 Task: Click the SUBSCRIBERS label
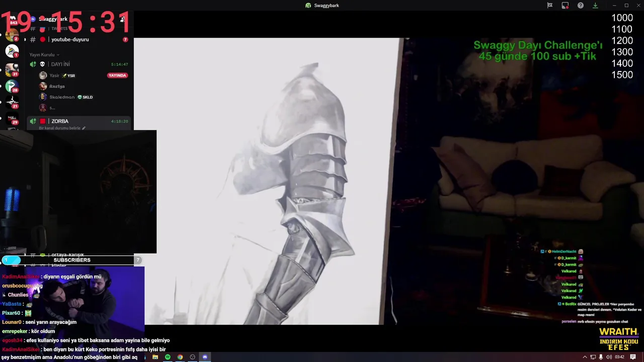point(72,260)
